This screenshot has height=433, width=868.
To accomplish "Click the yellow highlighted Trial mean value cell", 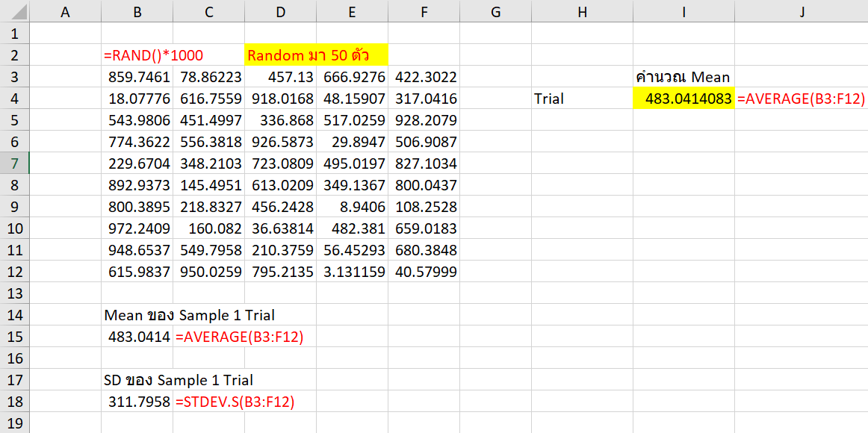I will pyautogui.click(x=683, y=99).
